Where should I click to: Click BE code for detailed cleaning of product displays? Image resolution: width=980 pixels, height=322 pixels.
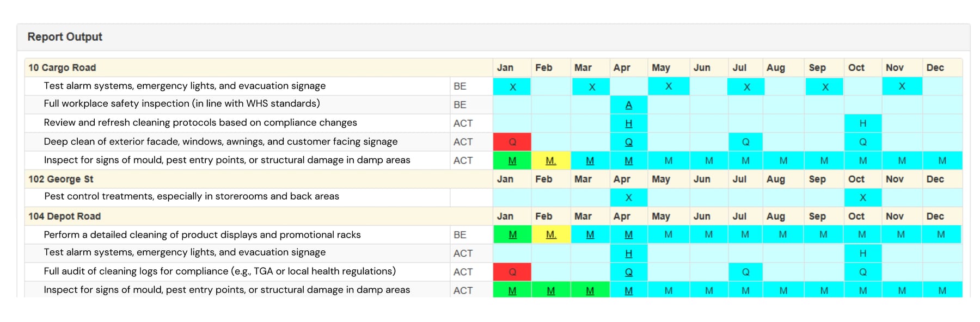click(x=460, y=234)
